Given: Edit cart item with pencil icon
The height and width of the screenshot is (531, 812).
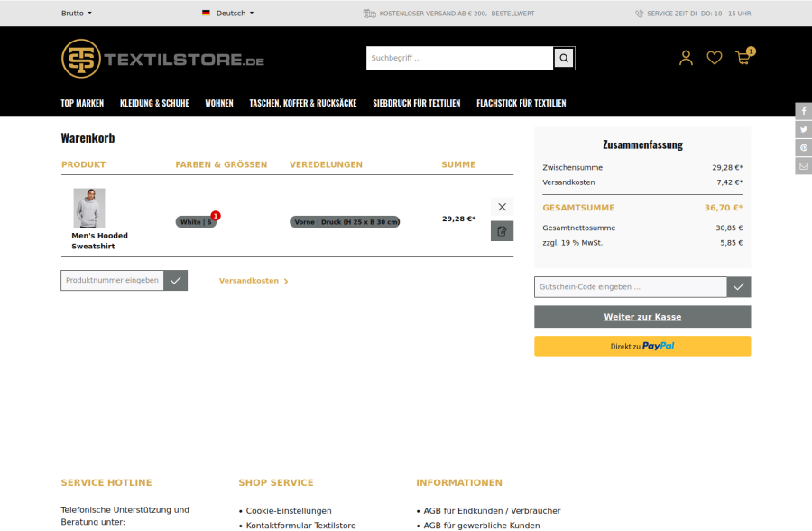Looking at the screenshot, I should tap(502, 231).
